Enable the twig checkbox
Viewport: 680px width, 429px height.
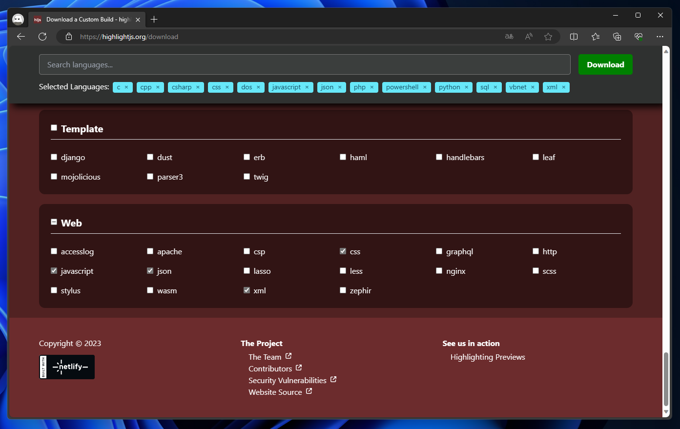coord(246,177)
